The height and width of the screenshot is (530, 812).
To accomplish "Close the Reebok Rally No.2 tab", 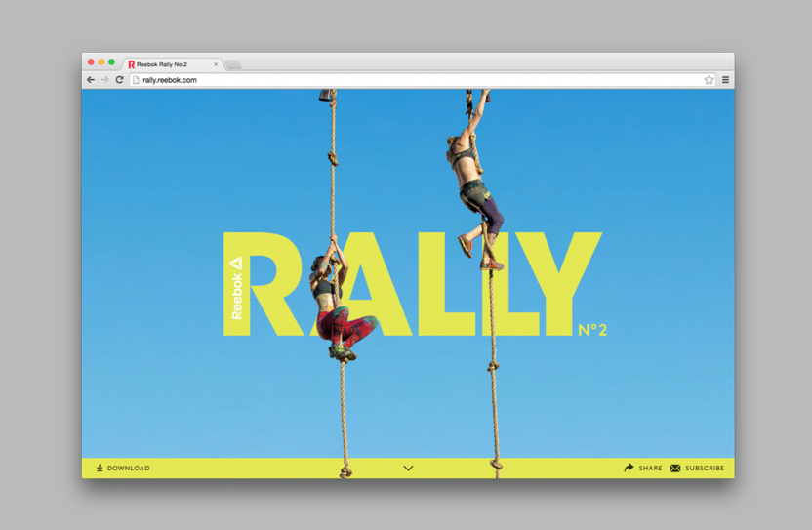I will [x=216, y=64].
